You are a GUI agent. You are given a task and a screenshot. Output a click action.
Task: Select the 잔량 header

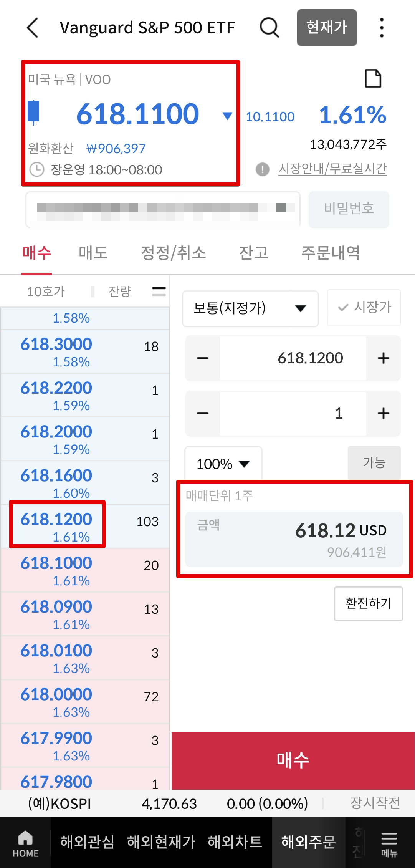120,292
